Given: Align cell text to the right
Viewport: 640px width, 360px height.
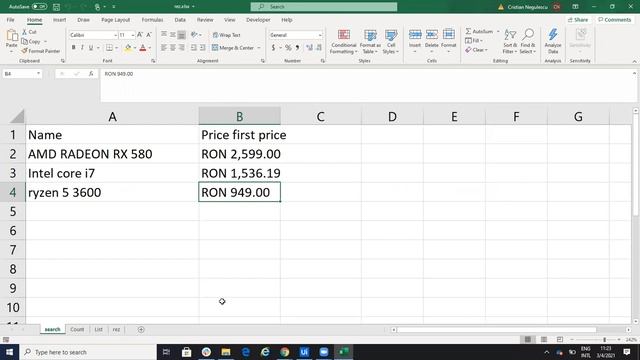Looking at the screenshot, I should click(182, 48).
